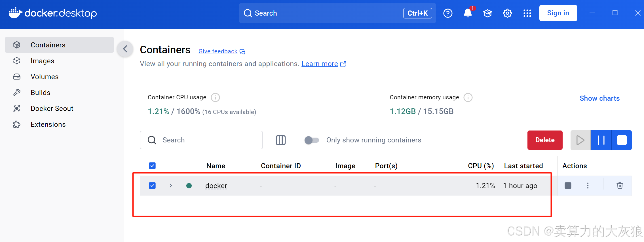Click the Docker Desktop whale logo
This screenshot has width=644, height=242.
15,13
